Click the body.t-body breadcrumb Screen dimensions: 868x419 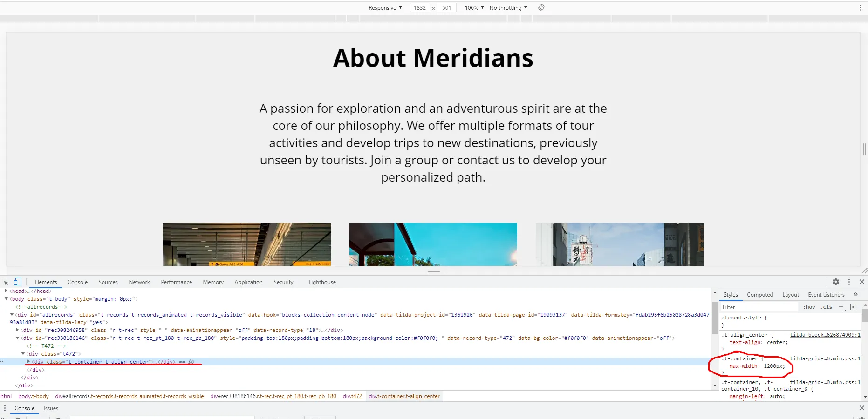(34, 396)
